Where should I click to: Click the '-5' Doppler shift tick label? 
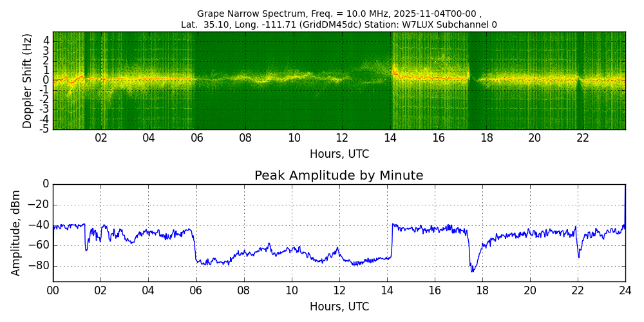point(45,129)
